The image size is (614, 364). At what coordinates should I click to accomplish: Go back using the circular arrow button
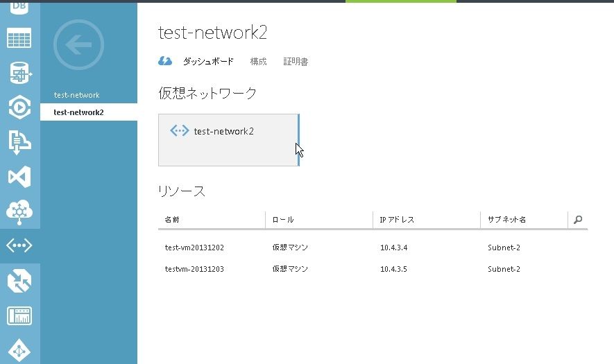tap(78, 45)
